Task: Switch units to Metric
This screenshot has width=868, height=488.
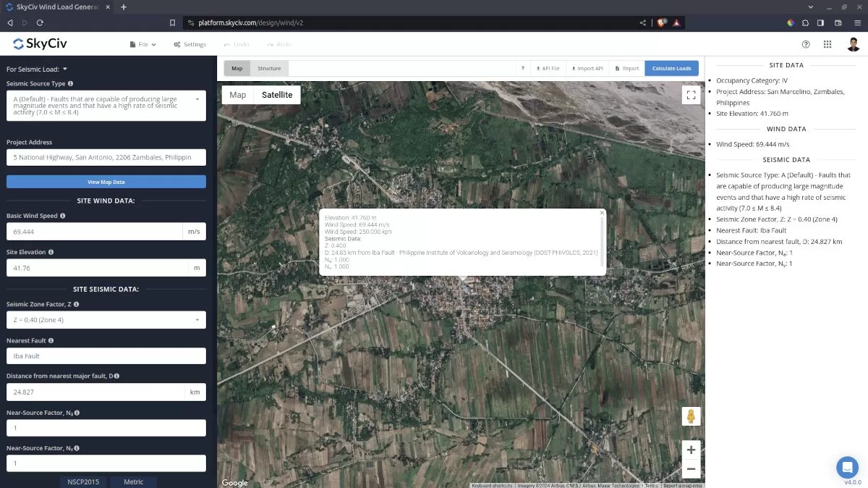Action: tap(133, 481)
